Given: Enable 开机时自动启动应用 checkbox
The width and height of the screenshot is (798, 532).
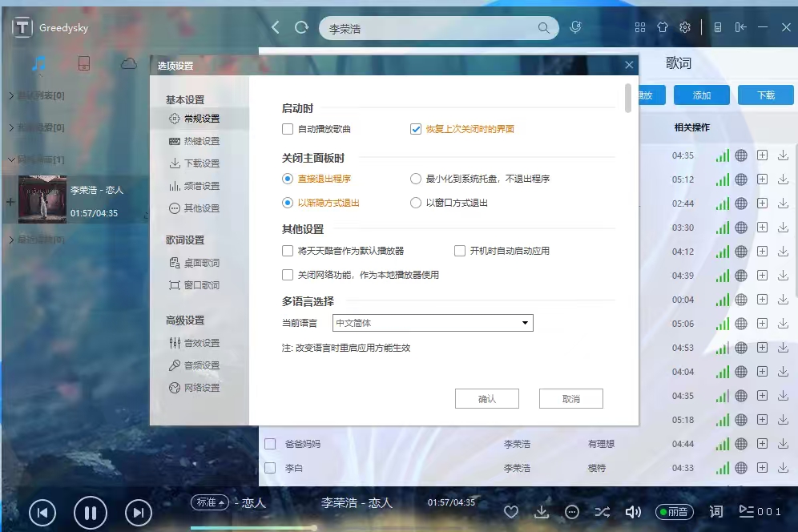Looking at the screenshot, I should (x=460, y=251).
